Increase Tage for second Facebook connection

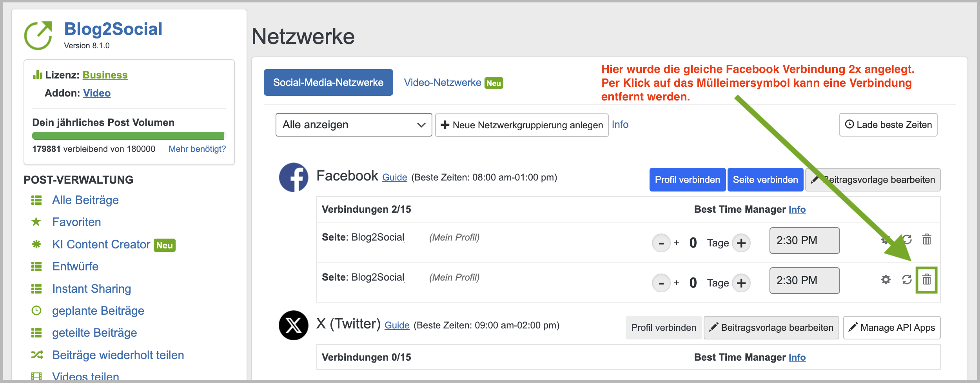(741, 283)
